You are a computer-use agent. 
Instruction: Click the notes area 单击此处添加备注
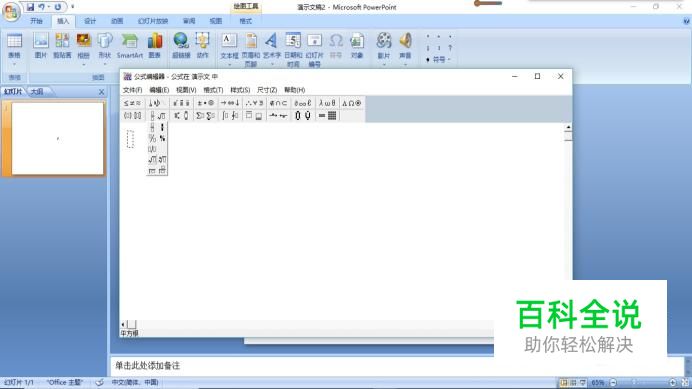coord(147,366)
